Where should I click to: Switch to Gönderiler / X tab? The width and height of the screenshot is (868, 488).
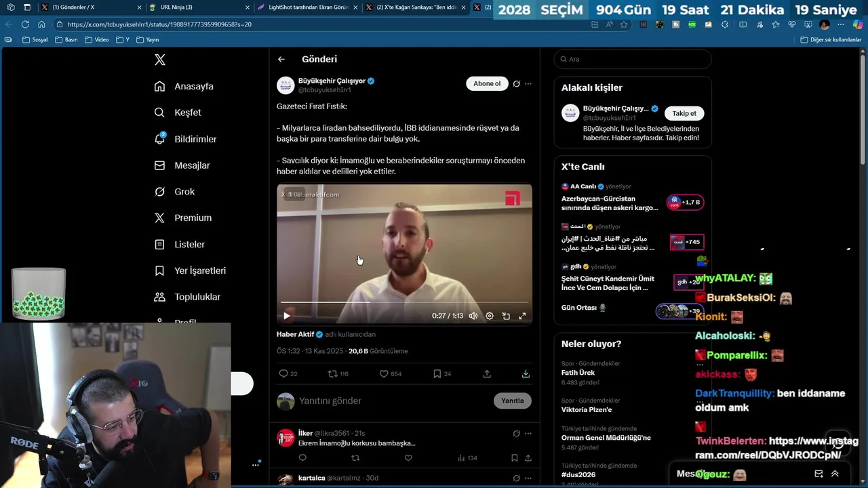(92, 7)
